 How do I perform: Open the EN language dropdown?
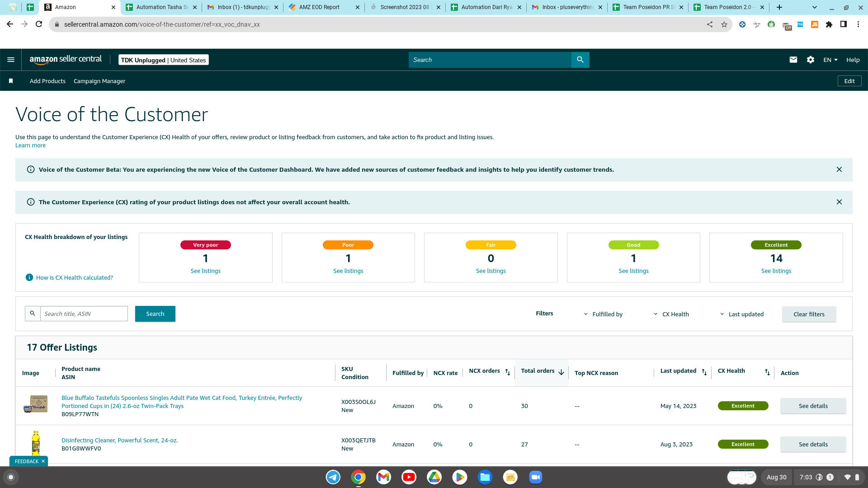(830, 60)
